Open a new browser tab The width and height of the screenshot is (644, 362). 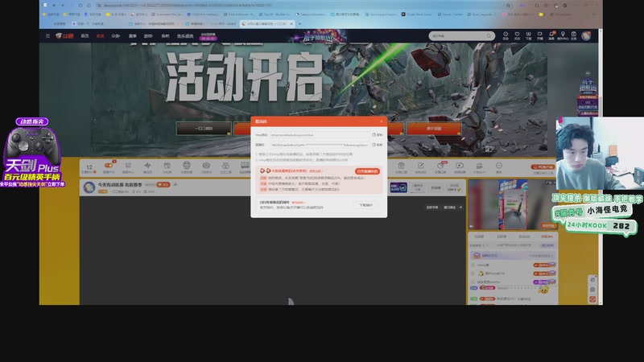tap(299, 24)
